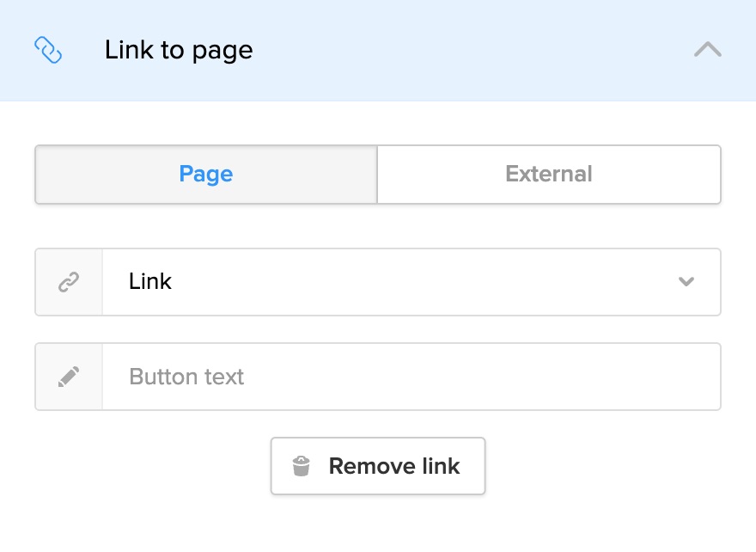756x552 pixels.
Task: Switch to the Page tab
Action: (206, 175)
